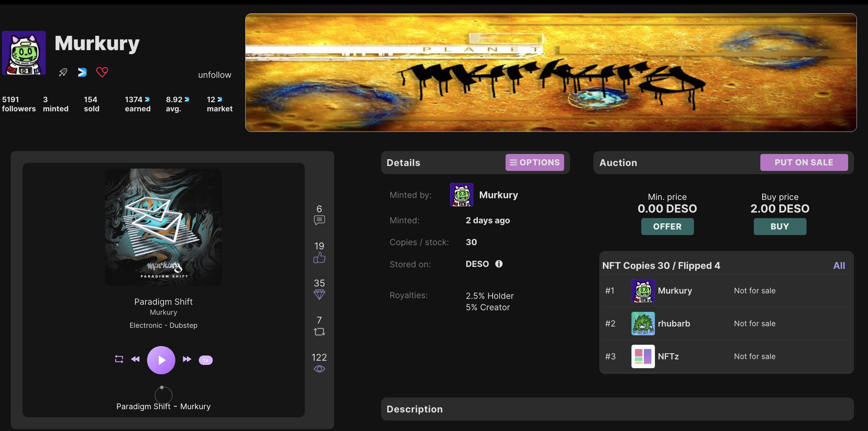
Task: Click the circular playback progress knob
Action: point(162,387)
